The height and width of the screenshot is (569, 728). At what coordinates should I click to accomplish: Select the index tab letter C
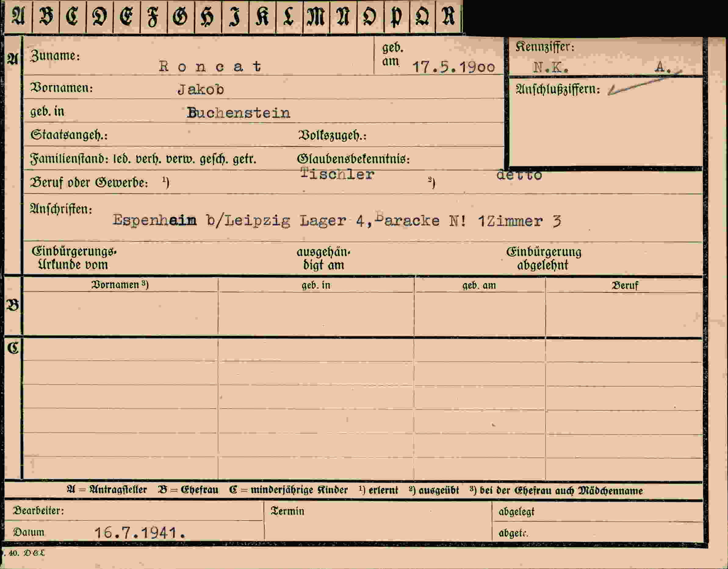[72, 16]
